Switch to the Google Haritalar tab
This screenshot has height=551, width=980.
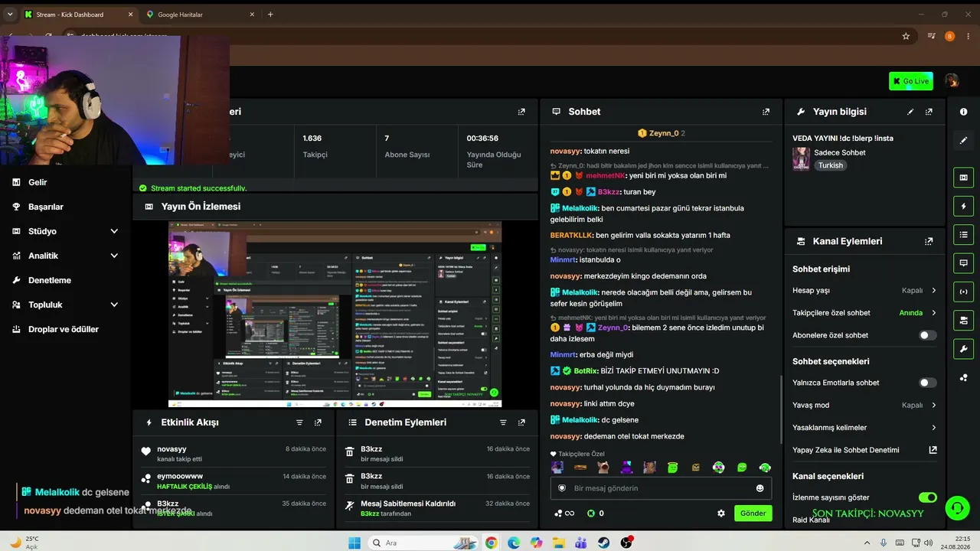coord(201,15)
